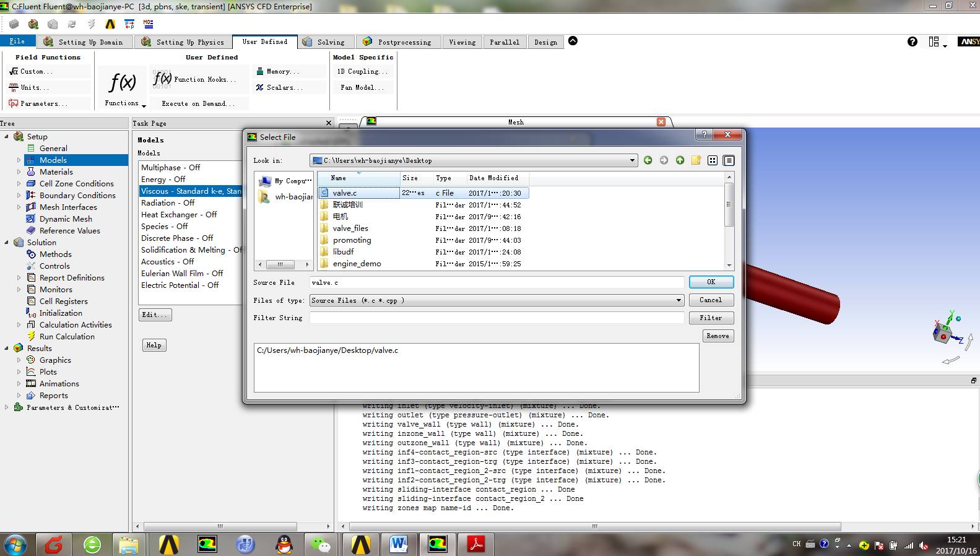Click the Filter button
The image size is (980, 556).
point(711,318)
